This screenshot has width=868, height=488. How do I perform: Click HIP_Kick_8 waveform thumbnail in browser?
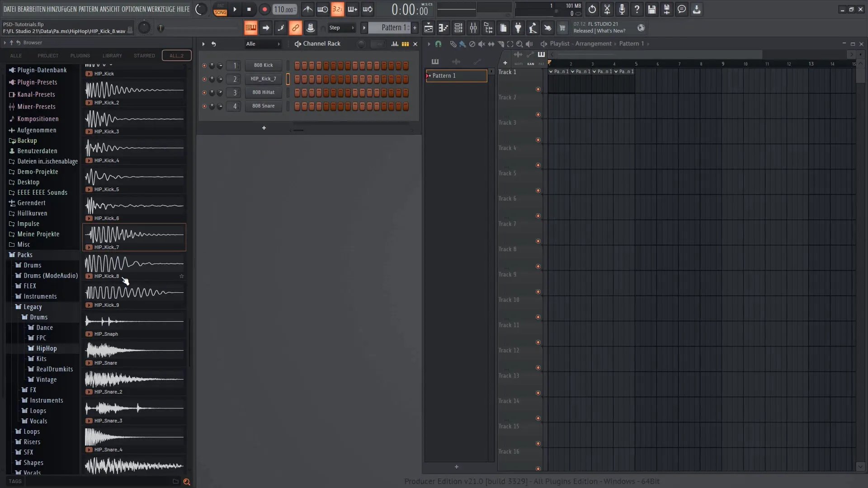[x=134, y=263]
